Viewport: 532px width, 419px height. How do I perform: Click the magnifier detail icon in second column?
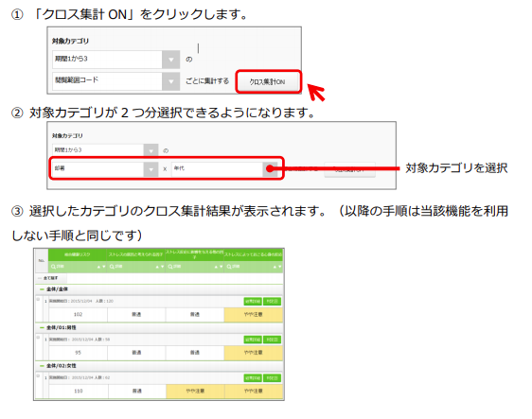tap(112, 267)
